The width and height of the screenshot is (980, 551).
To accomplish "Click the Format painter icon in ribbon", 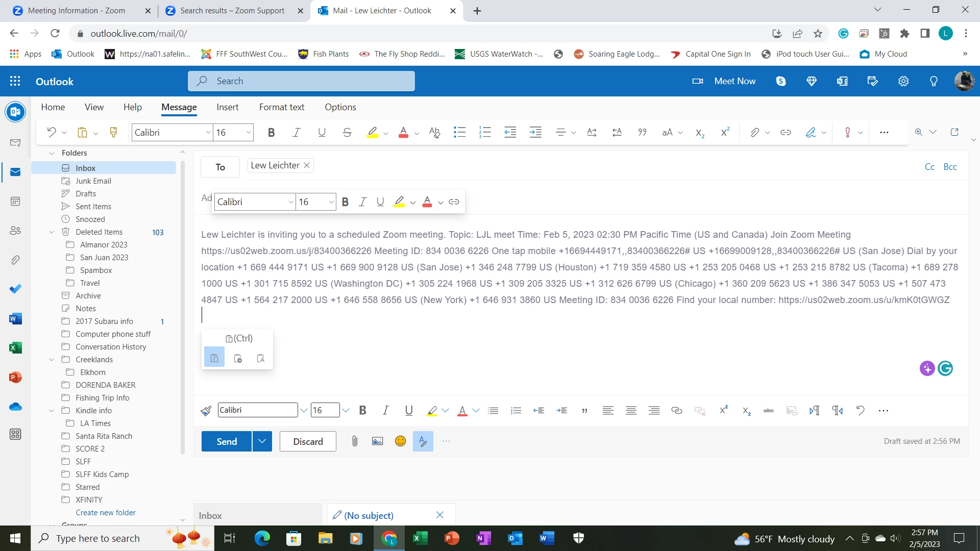I will 113,133.
